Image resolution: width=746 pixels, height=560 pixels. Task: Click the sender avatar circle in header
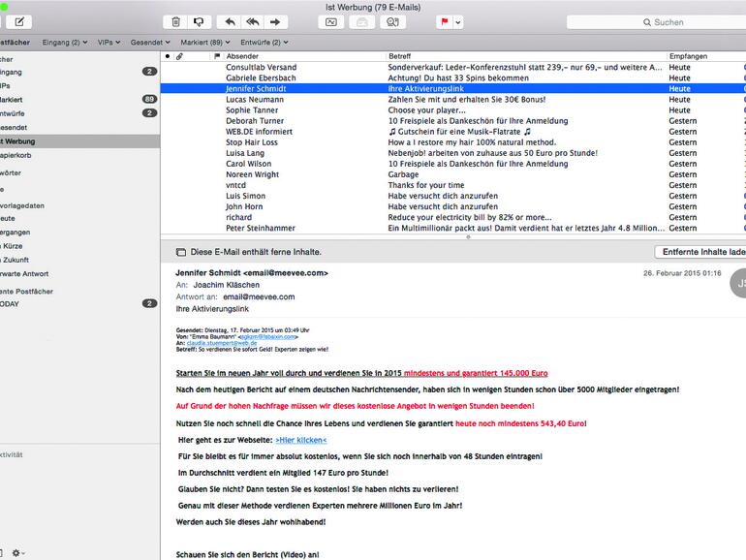(739, 283)
